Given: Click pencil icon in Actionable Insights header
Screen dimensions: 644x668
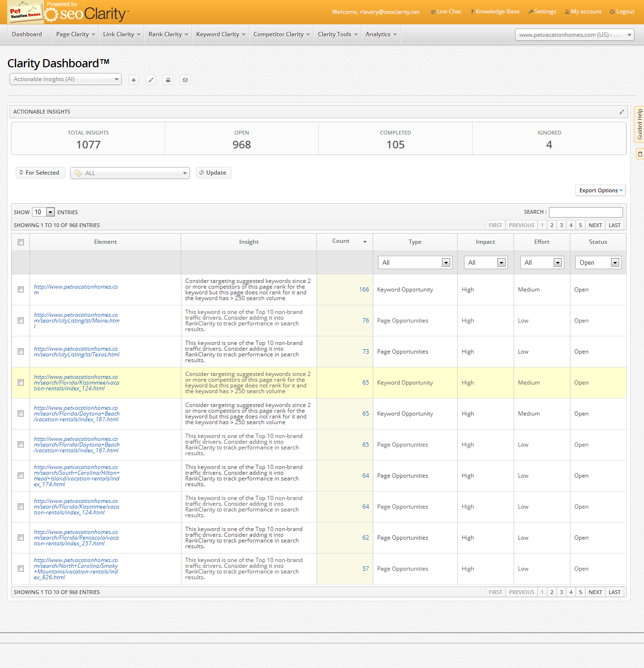Looking at the screenshot, I should tap(622, 112).
